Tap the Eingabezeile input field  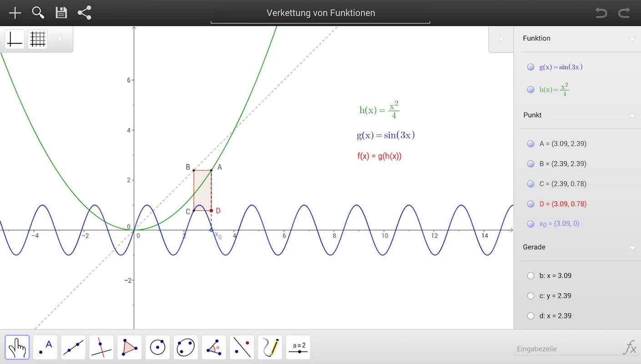click(568, 349)
